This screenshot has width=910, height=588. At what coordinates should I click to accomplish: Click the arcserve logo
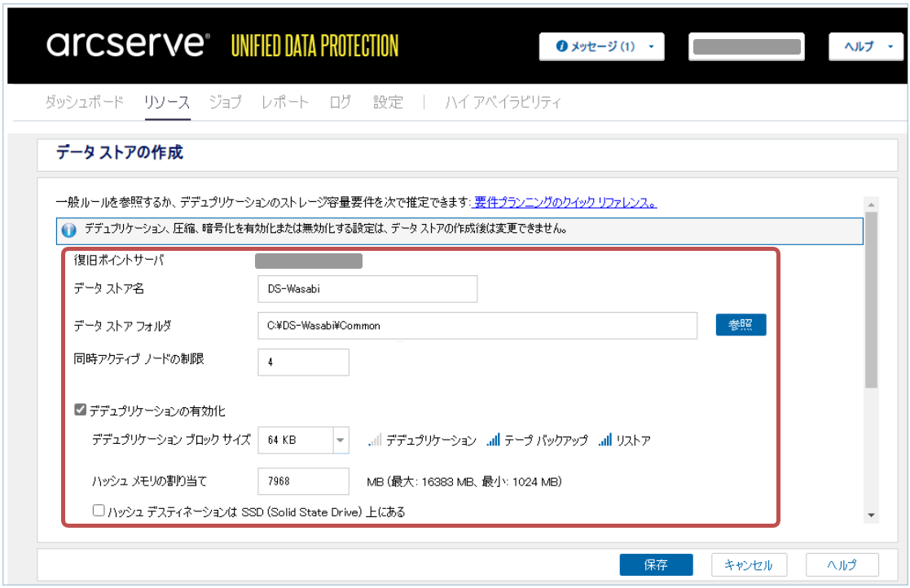pos(128,45)
